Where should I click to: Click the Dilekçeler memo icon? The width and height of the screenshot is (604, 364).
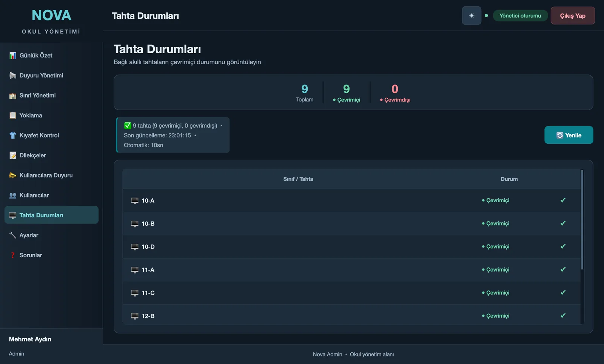pos(13,155)
